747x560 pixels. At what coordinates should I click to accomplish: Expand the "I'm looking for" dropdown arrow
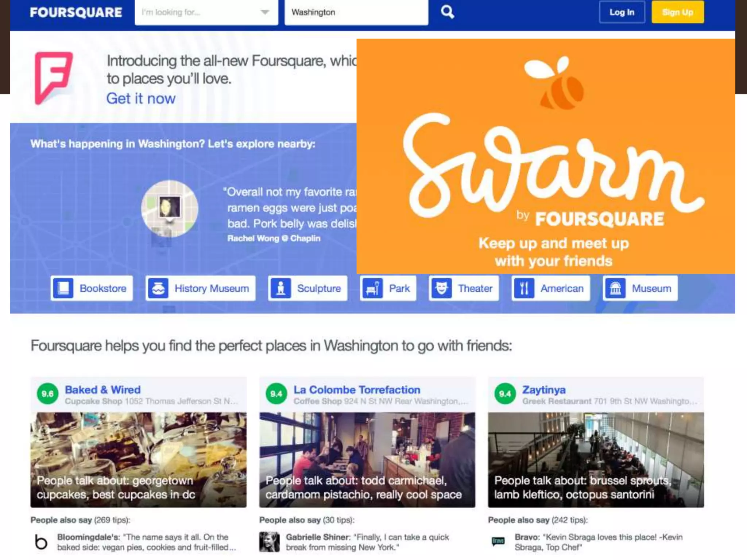coord(265,12)
